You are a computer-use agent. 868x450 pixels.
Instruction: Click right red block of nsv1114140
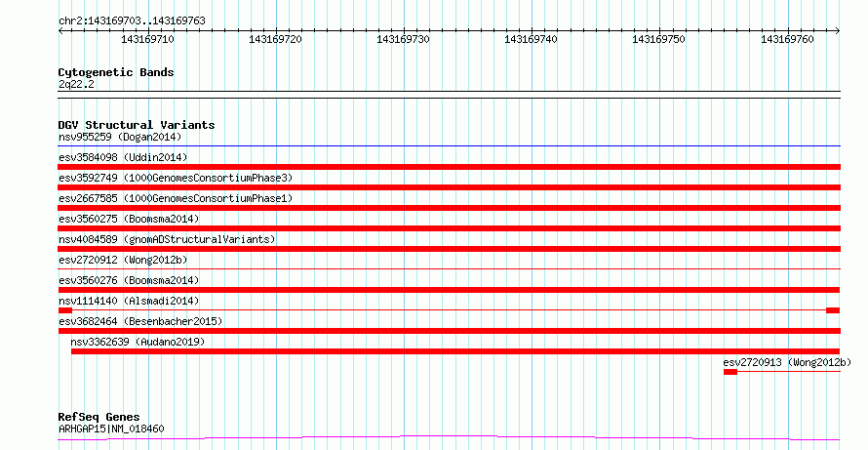point(833,310)
